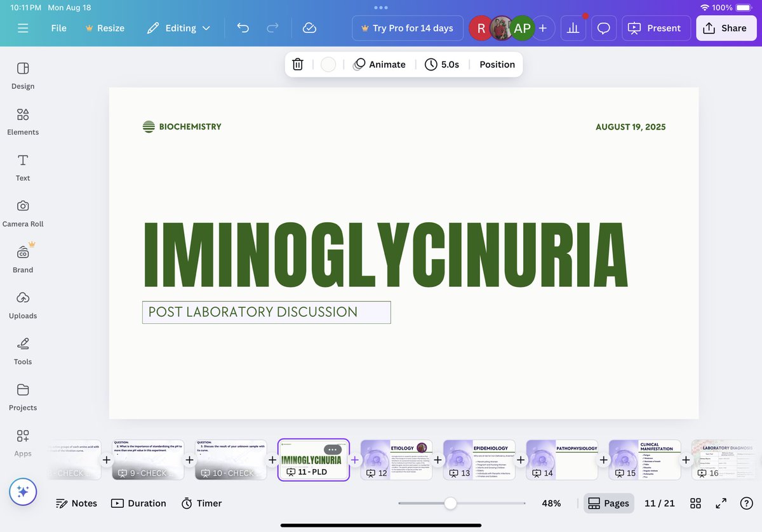Open the Position panel

point(497,64)
